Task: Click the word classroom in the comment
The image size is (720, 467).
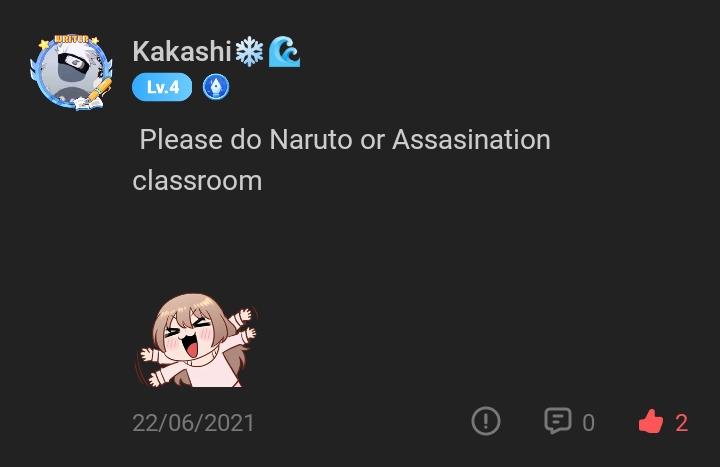Action: pos(197,180)
